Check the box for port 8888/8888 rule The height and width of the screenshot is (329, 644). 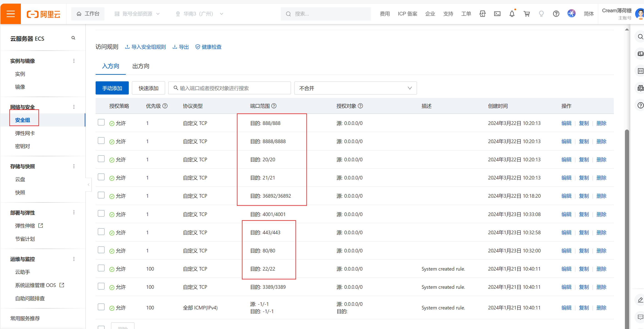click(x=101, y=141)
